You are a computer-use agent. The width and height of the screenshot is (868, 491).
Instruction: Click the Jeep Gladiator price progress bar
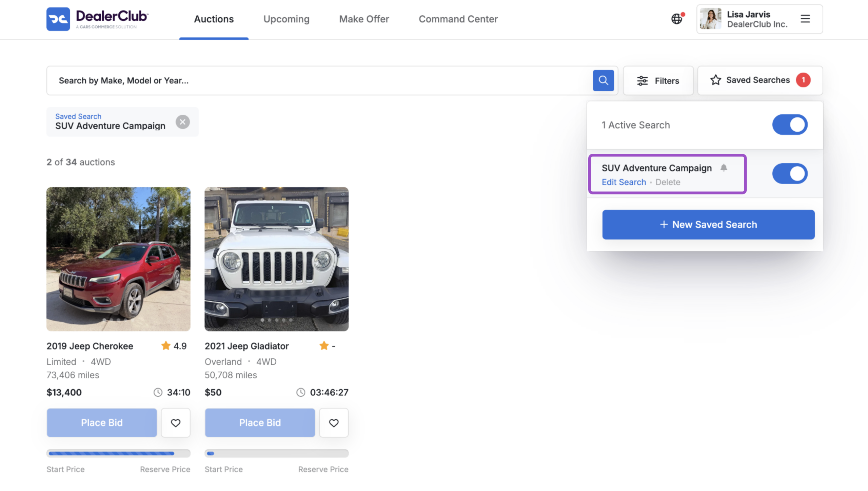point(276,453)
